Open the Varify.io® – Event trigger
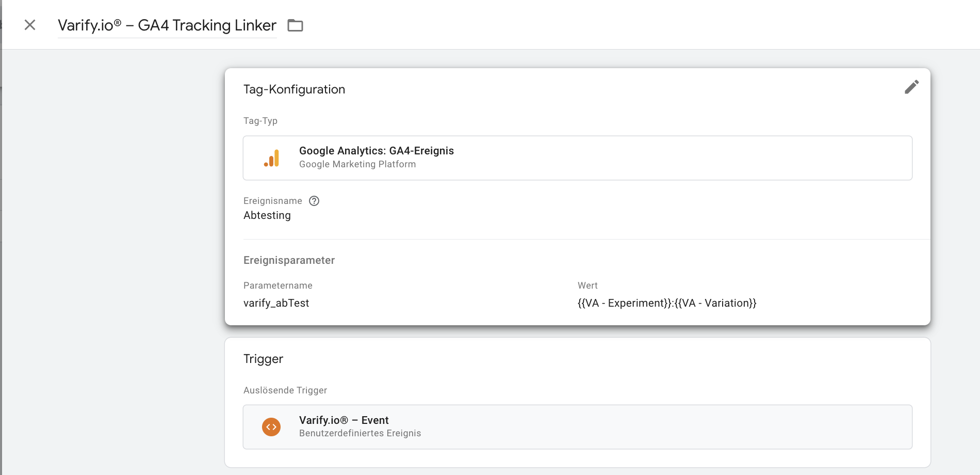The width and height of the screenshot is (980, 475). 577,427
